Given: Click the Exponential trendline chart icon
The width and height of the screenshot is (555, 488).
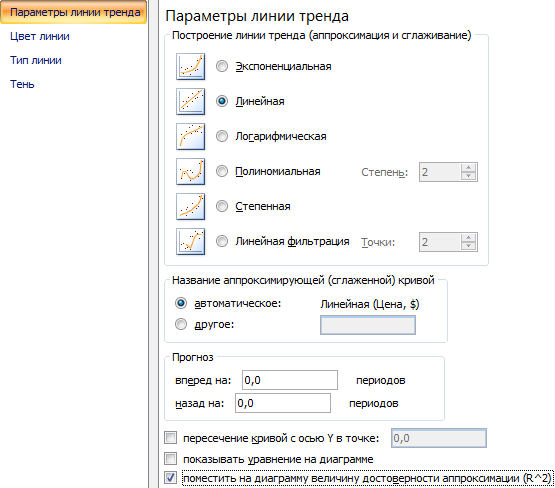Looking at the screenshot, I should [x=190, y=67].
